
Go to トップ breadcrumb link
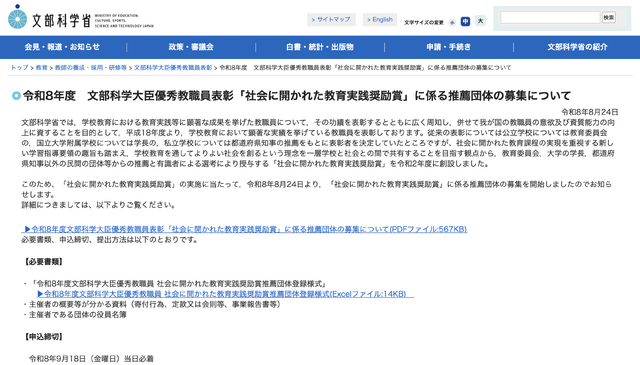[20, 68]
